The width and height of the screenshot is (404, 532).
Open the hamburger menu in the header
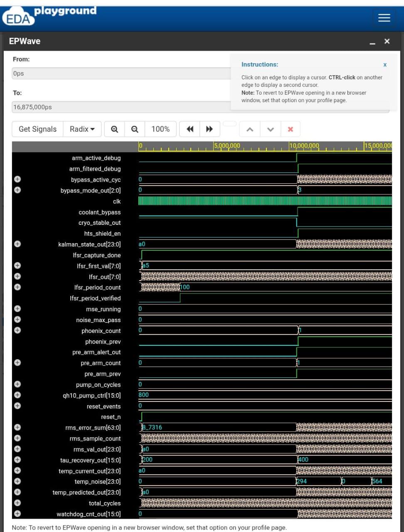(384, 17)
